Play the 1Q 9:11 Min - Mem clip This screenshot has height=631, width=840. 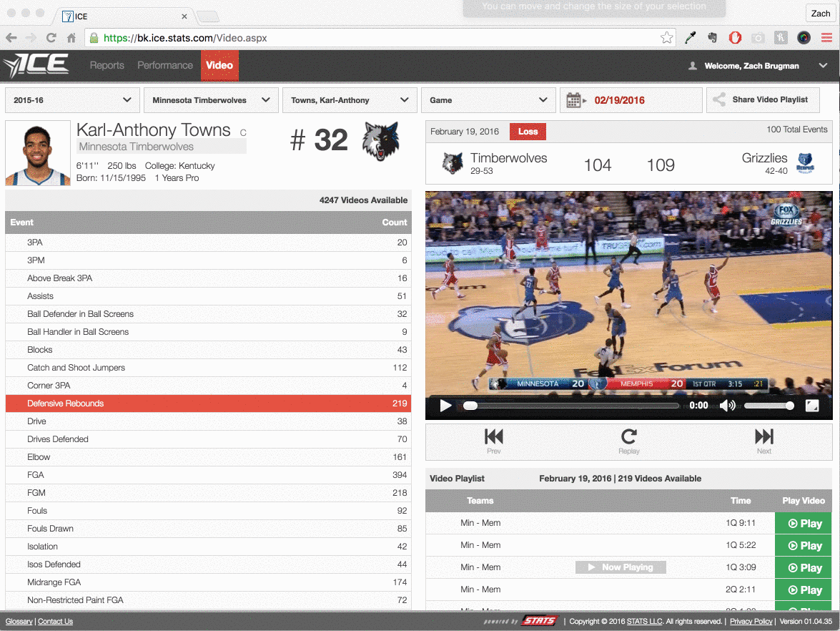(803, 524)
